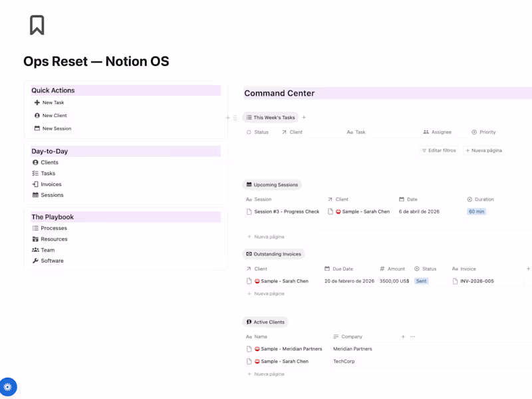Open the Priority column header menu

[x=487, y=132]
